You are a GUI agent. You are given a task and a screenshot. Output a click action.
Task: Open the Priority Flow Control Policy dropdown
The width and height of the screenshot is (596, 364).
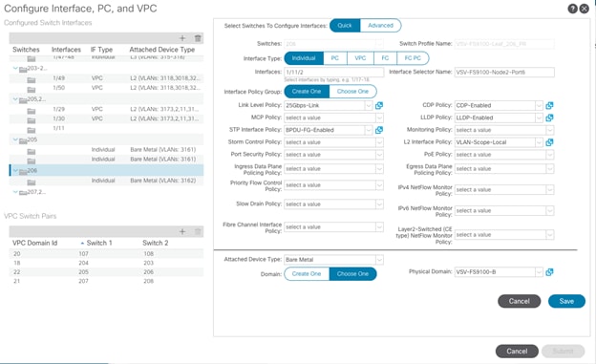coord(379,185)
